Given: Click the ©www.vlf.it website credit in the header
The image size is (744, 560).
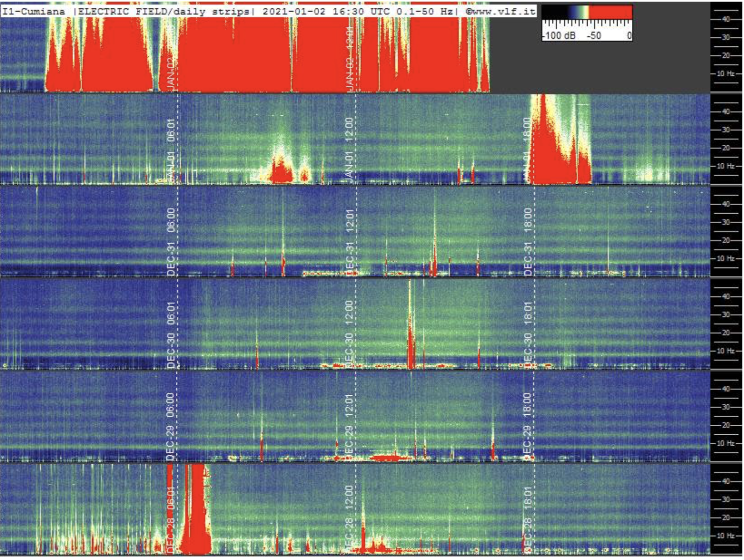Looking at the screenshot, I should click(501, 11).
